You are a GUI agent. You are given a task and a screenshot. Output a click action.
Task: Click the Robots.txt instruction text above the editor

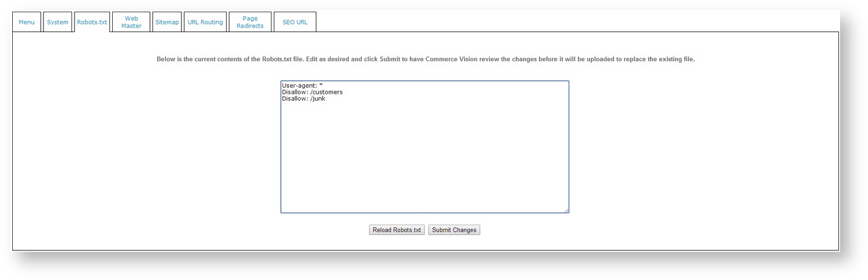click(x=426, y=59)
